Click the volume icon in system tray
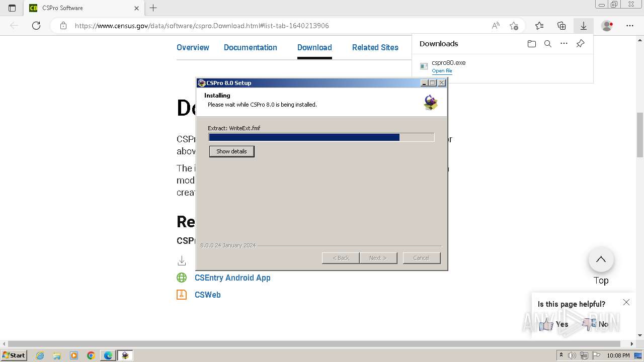The image size is (644, 362). tap(572, 355)
